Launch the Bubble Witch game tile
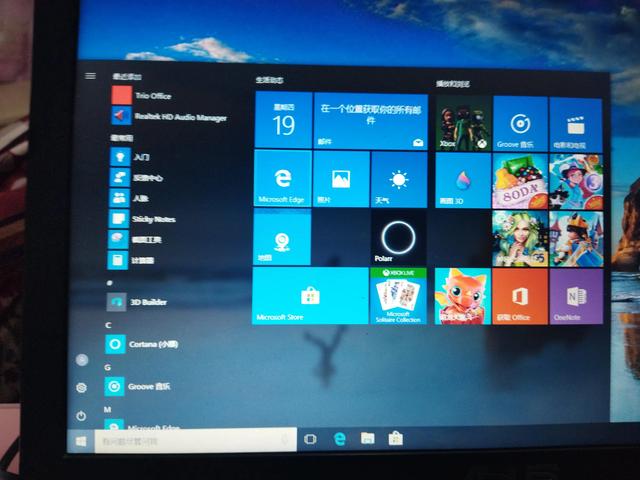Viewport: 640px width, 480px height. (576, 182)
